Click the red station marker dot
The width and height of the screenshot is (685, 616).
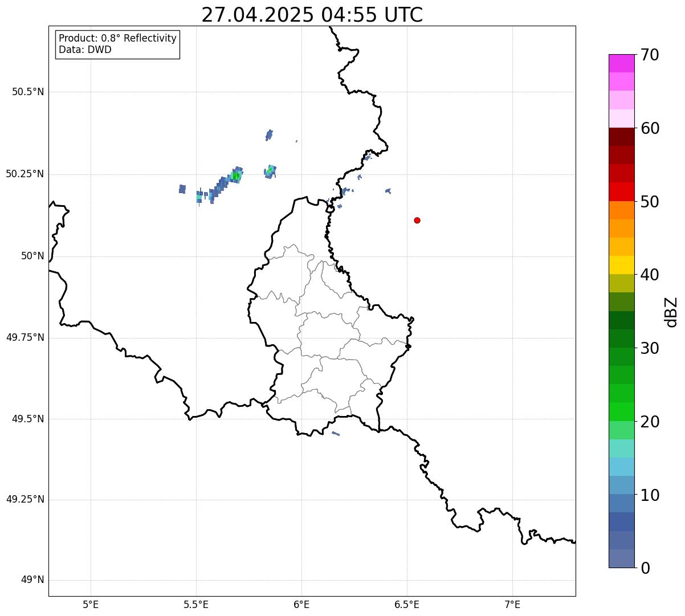[417, 220]
